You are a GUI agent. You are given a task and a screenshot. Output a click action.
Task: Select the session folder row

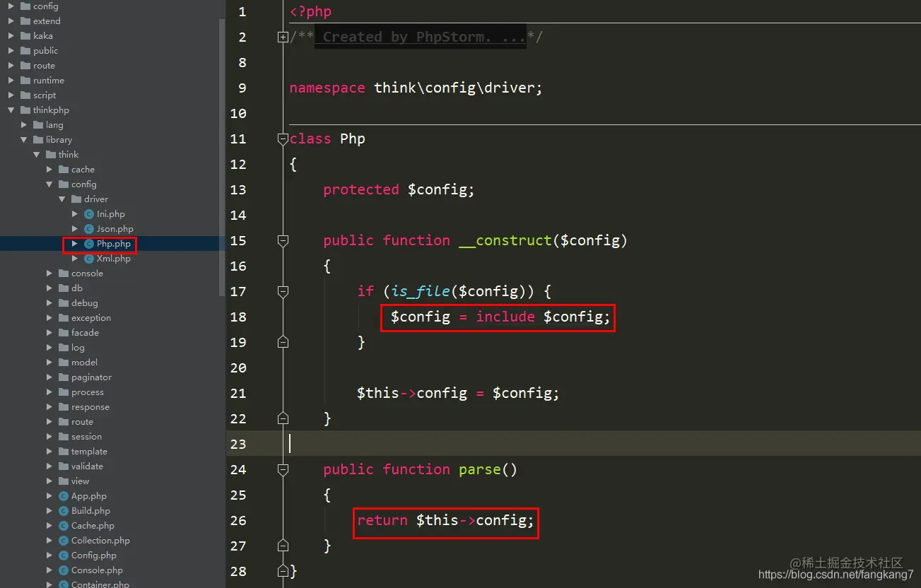click(113, 437)
